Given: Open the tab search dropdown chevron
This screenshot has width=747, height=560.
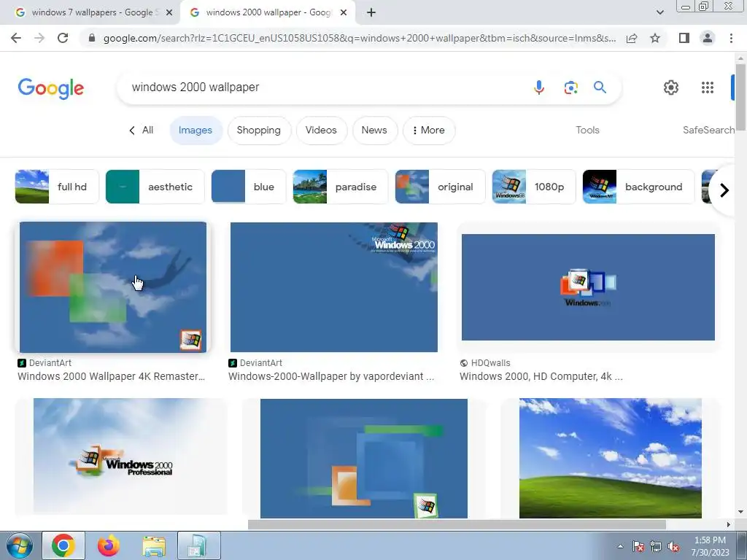Looking at the screenshot, I should (659, 12).
